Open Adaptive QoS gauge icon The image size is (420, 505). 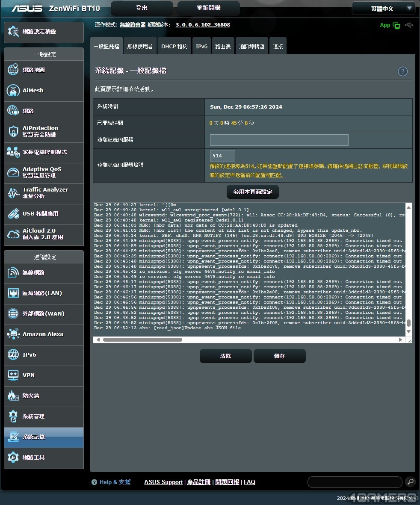click(13, 172)
